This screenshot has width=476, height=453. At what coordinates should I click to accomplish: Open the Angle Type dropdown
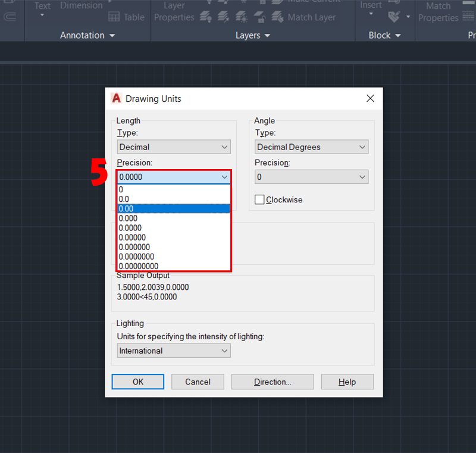point(311,147)
